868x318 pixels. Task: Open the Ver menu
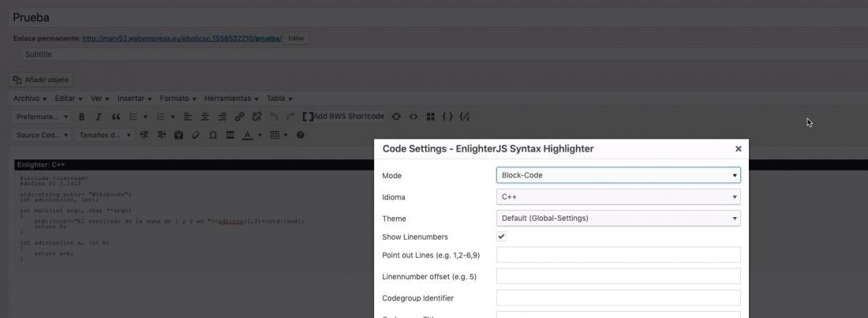(x=99, y=99)
